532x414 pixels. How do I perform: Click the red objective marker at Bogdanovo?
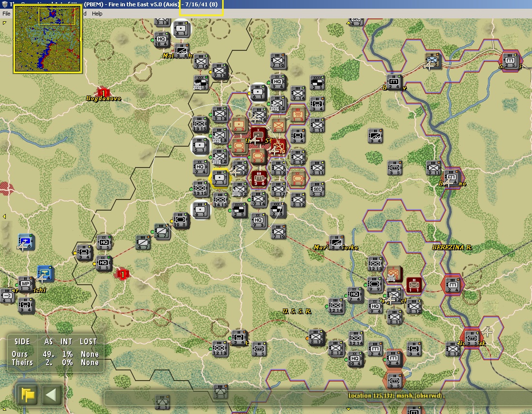[104, 92]
